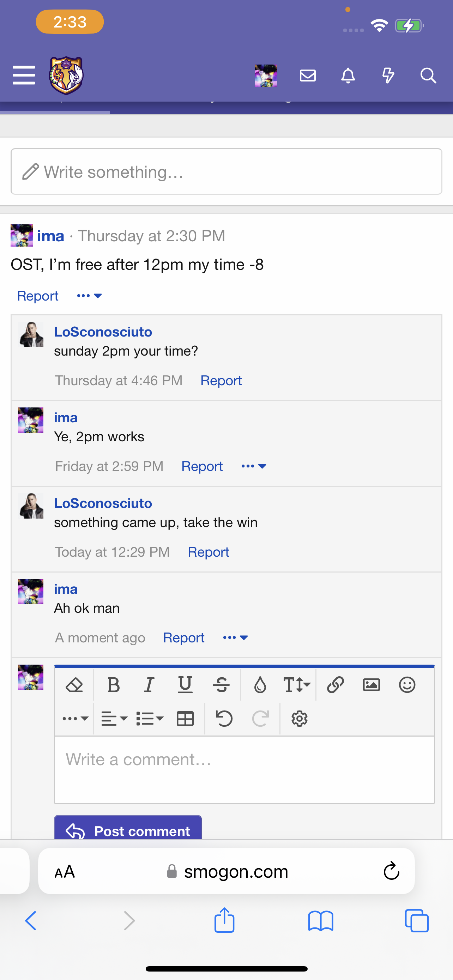Insert a link with the chain icon
The height and width of the screenshot is (980, 453).
336,685
